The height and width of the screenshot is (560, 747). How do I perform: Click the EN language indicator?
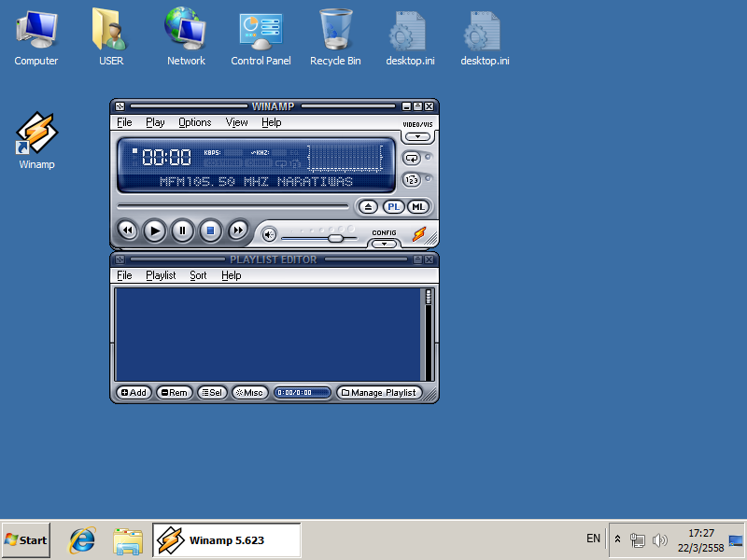tap(593, 539)
